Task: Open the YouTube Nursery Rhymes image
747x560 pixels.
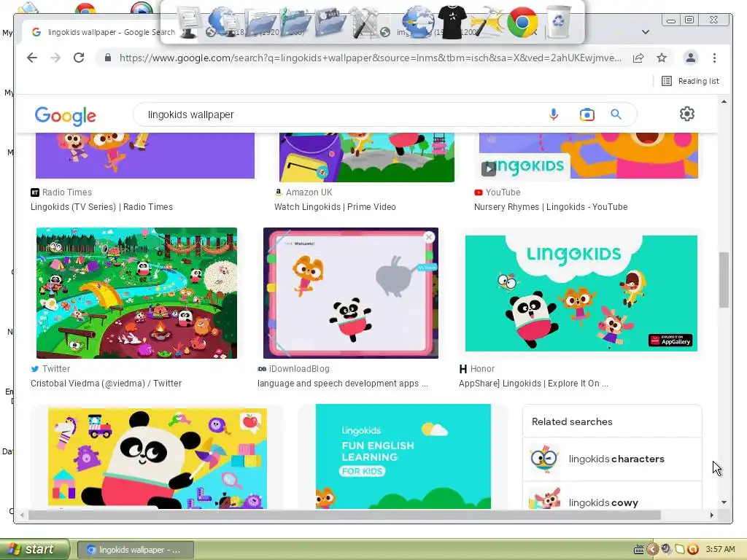Action: coord(589,156)
